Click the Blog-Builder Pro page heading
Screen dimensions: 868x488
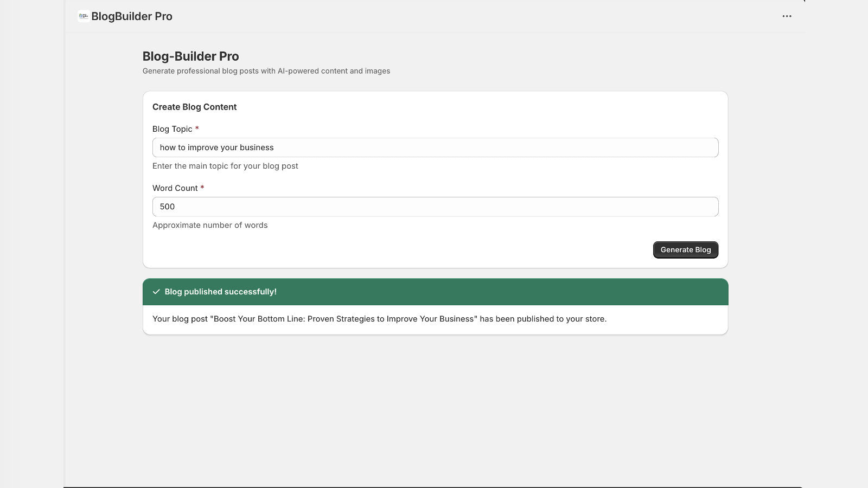[190, 56]
